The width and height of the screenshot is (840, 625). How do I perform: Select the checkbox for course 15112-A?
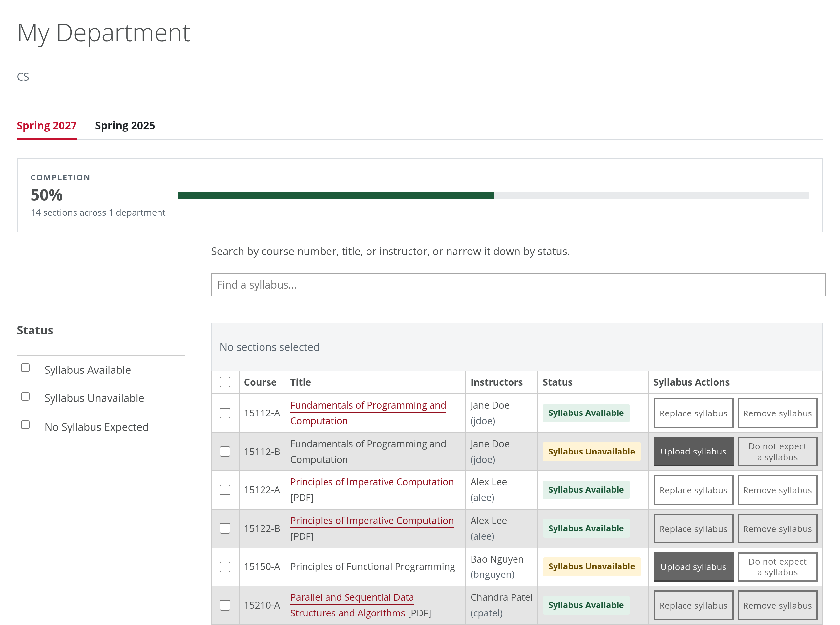coord(225,413)
